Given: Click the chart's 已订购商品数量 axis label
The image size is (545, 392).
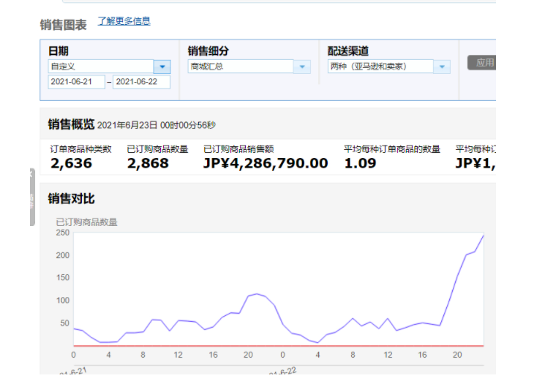Looking at the screenshot, I should click(x=86, y=222).
